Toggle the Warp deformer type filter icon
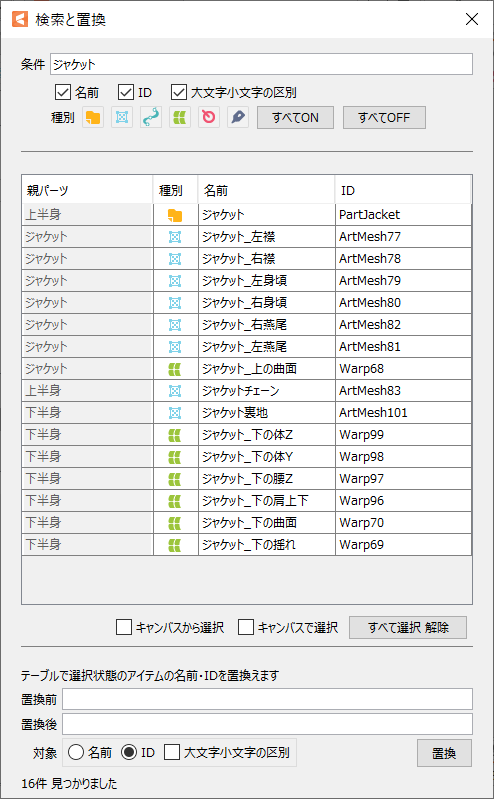 pyautogui.click(x=180, y=118)
